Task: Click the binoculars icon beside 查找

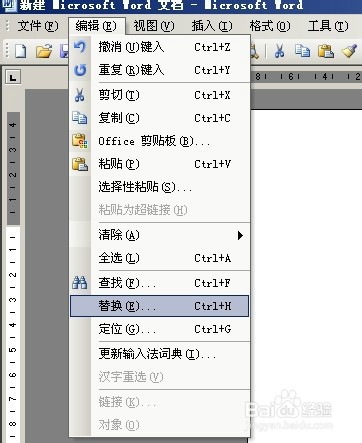Action: pyautogui.click(x=80, y=283)
